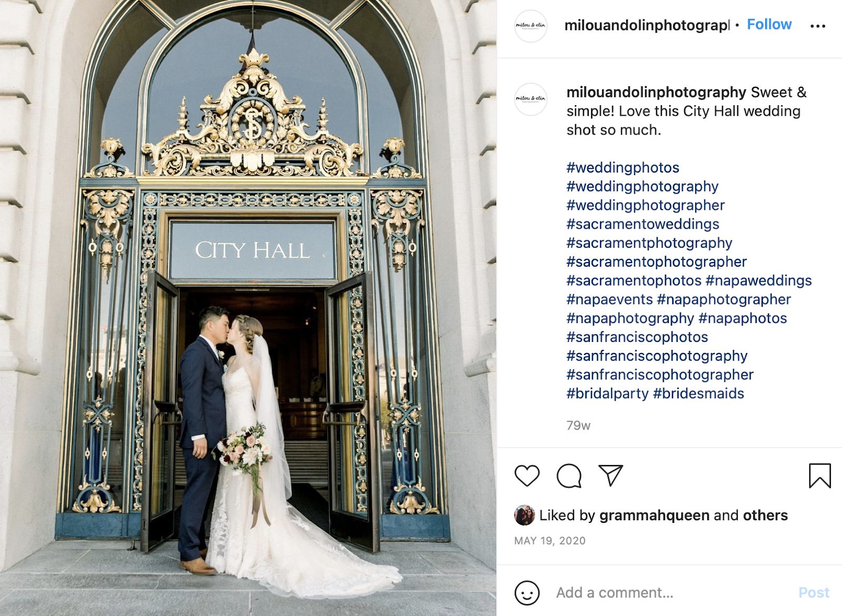Click the header profile avatar
The image size is (842, 616).
[x=530, y=25]
